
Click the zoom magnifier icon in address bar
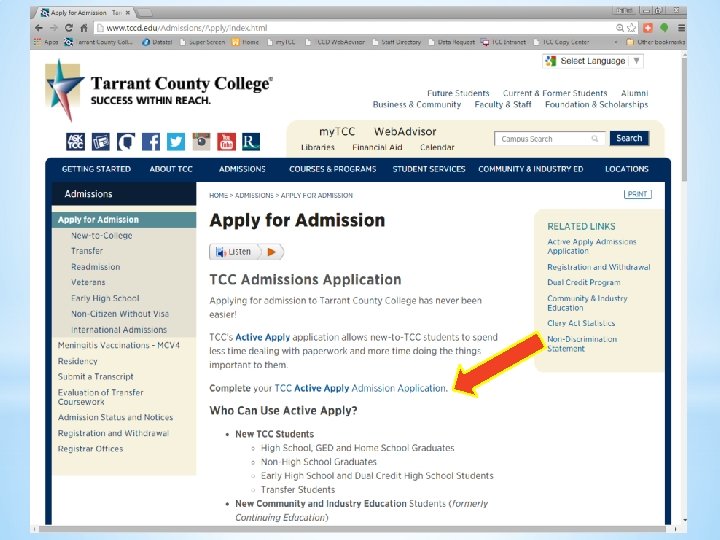[x=620, y=28]
